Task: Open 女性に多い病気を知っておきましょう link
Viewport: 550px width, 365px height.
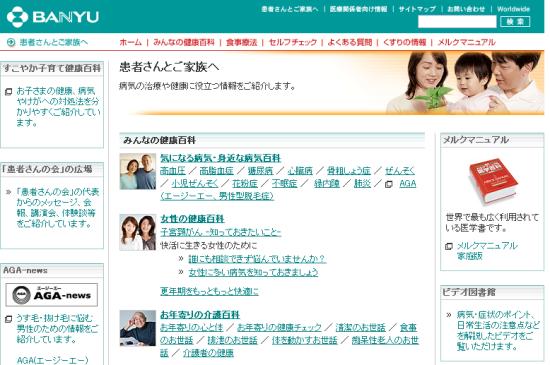Action: click(253, 272)
